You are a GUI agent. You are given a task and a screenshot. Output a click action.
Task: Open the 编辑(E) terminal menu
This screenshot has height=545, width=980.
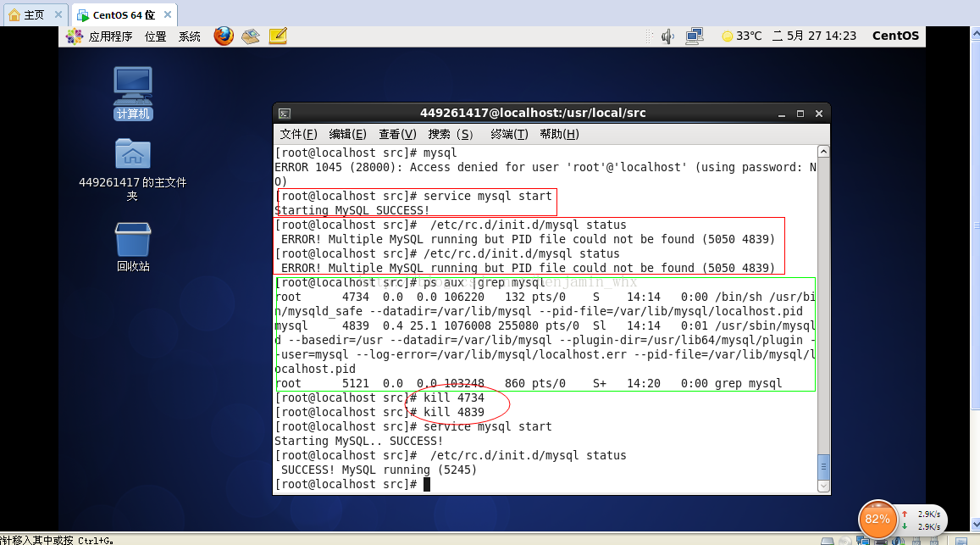click(x=347, y=134)
